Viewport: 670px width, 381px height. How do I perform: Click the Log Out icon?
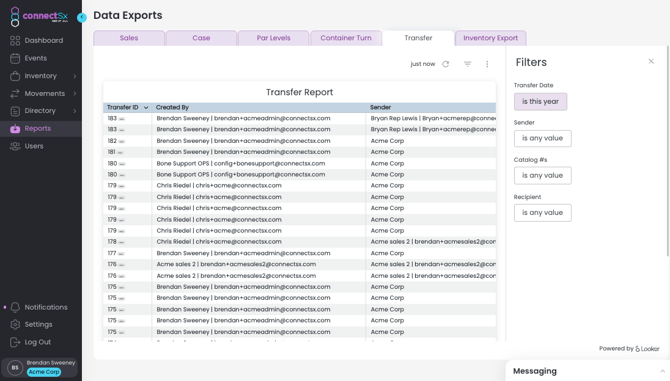[x=15, y=342]
